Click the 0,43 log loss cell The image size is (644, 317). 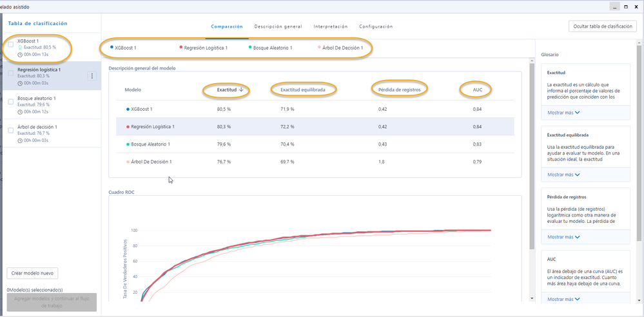click(383, 144)
